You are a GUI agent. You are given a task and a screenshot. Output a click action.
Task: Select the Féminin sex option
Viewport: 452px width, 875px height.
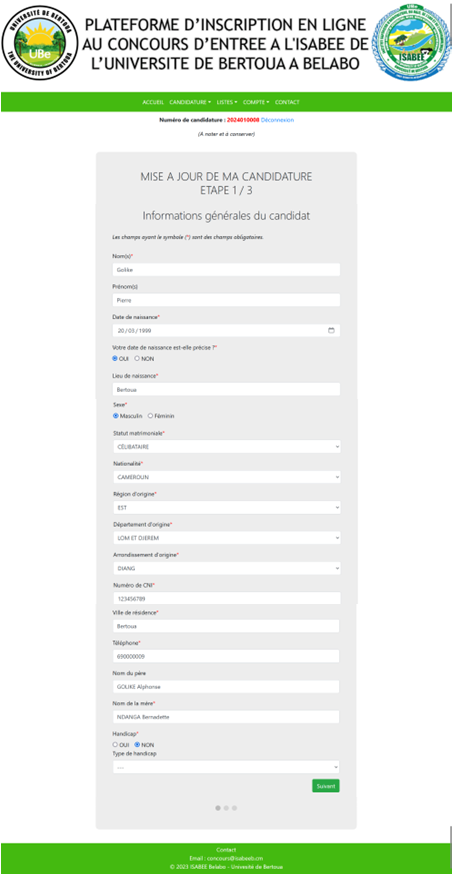[x=150, y=416]
